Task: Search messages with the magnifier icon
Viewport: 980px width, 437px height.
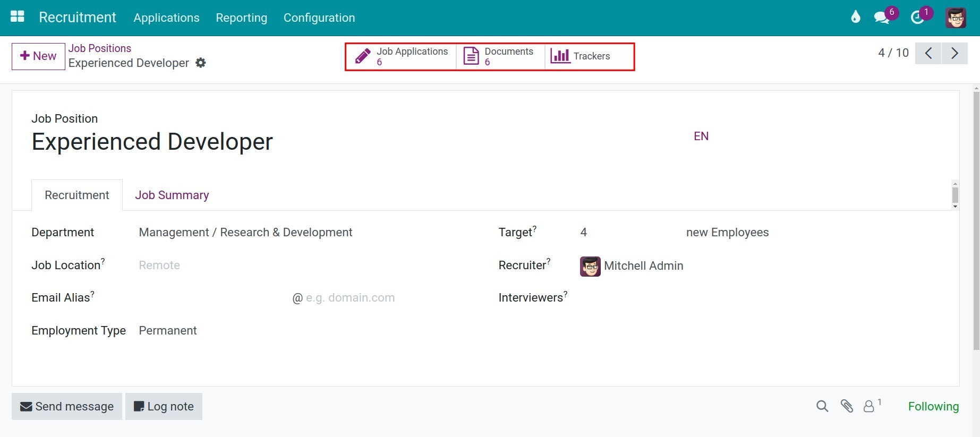Action: click(x=822, y=407)
